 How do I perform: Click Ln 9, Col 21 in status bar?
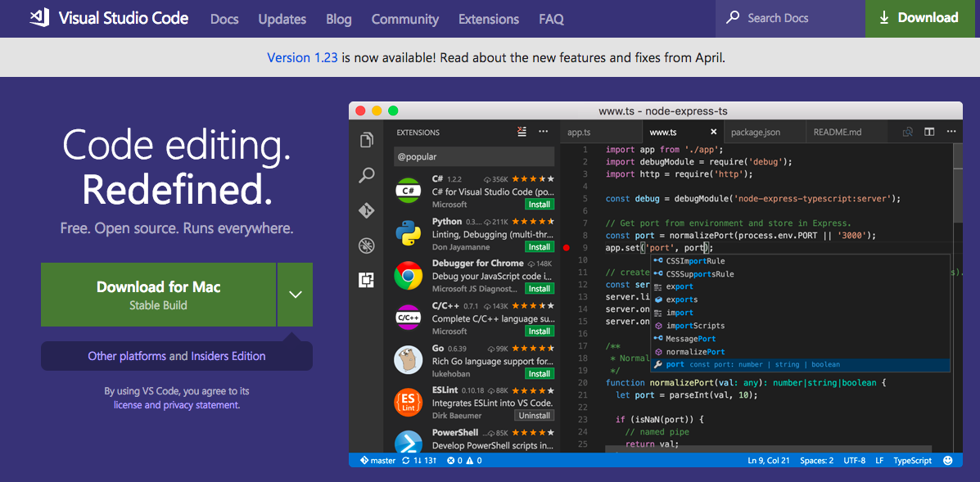769,461
